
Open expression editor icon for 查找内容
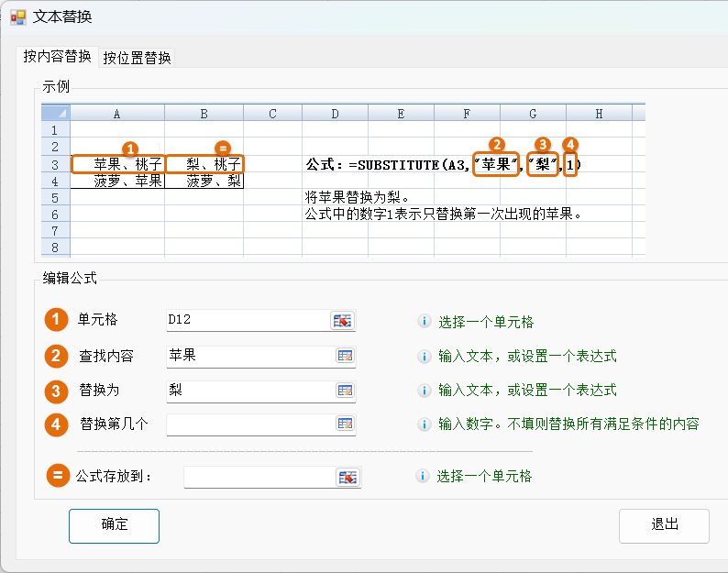click(345, 356)
